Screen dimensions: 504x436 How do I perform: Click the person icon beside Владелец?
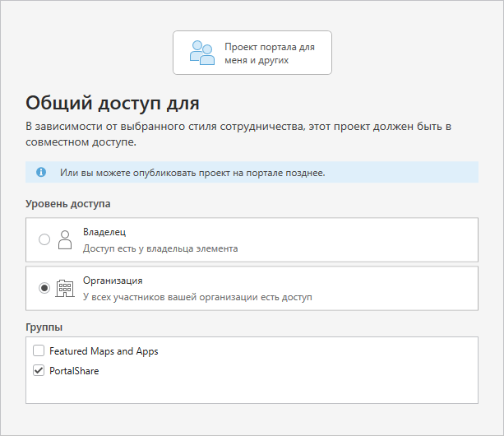tap(65, 240)
